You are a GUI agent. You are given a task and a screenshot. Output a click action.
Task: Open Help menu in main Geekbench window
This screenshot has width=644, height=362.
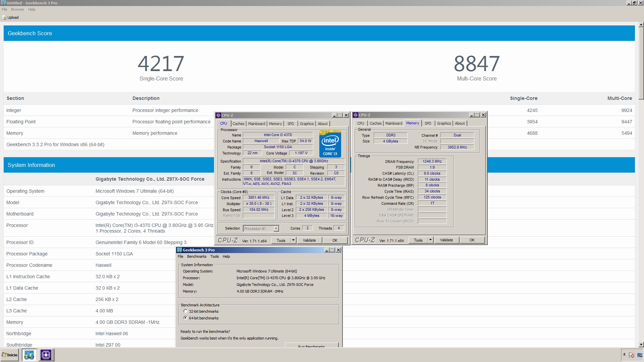(x=32, y=9)
